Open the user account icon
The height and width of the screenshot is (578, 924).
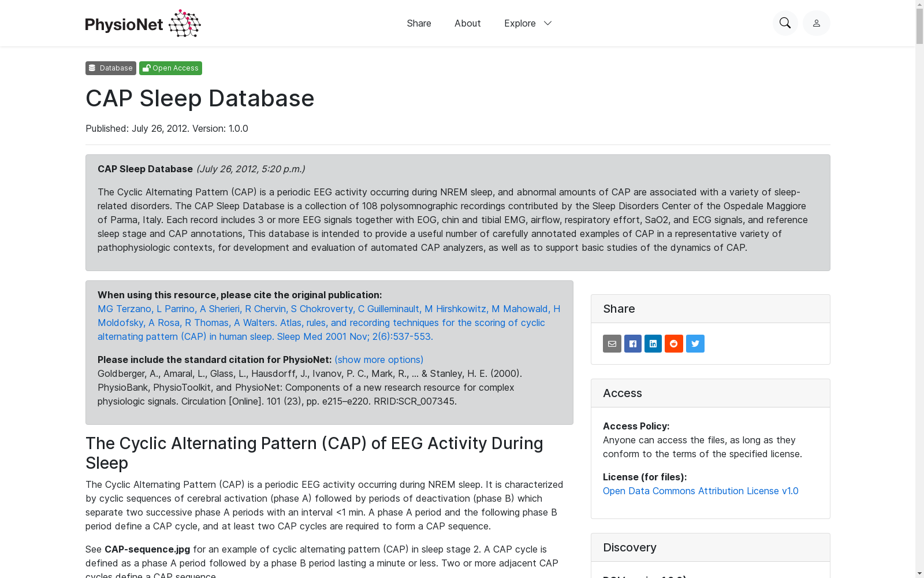click(x=816, y=23)
